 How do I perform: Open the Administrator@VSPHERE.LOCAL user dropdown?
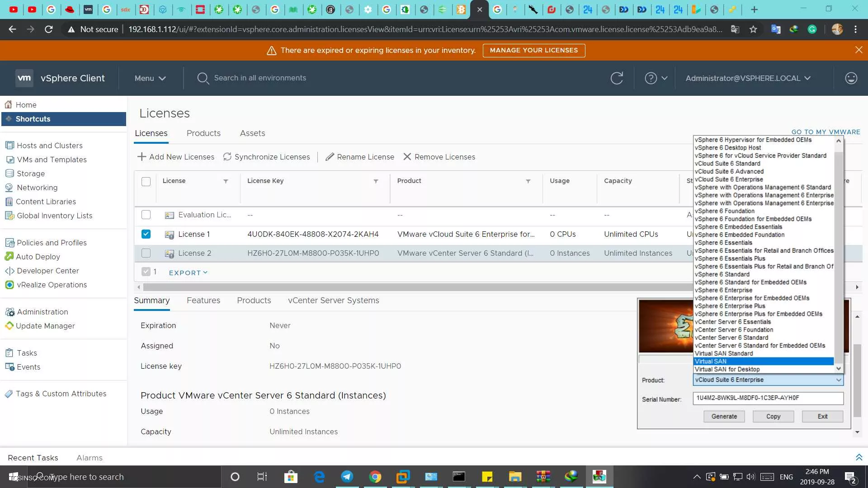(x=748, y=78)
